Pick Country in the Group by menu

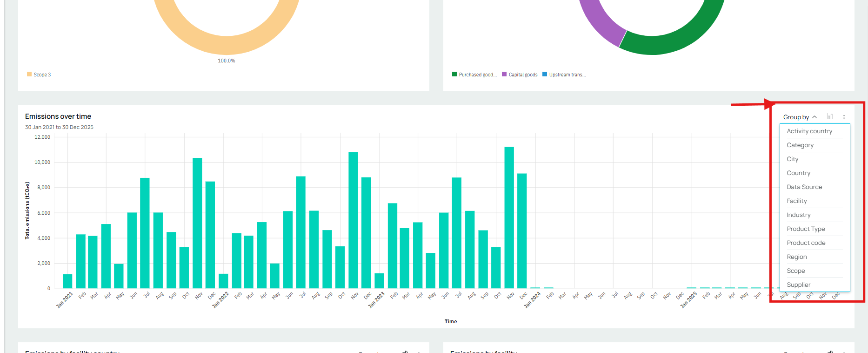pyautogui.click(x=798, y=173)
